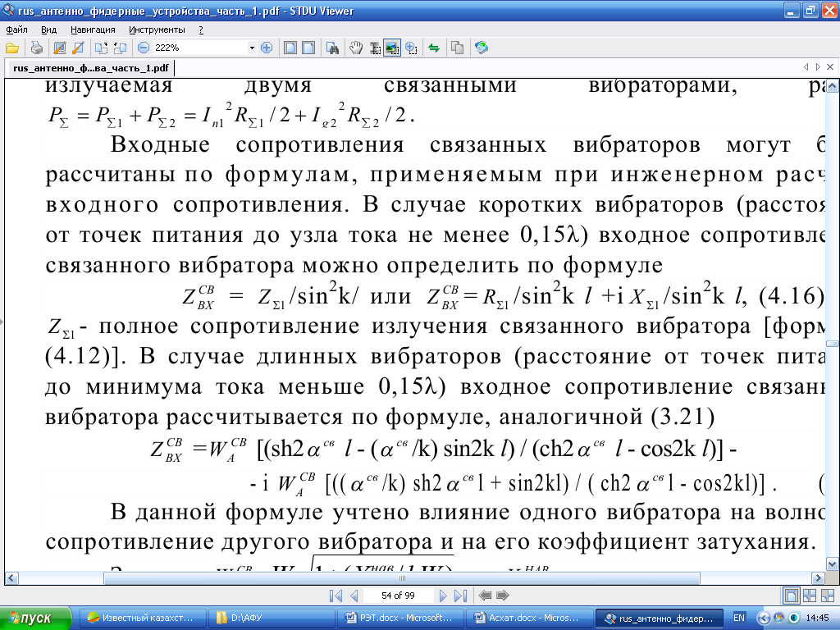This screenshot has width=840, height=630.
Task: Click the '54 of 99' page number field
Action: pos(398,596)
